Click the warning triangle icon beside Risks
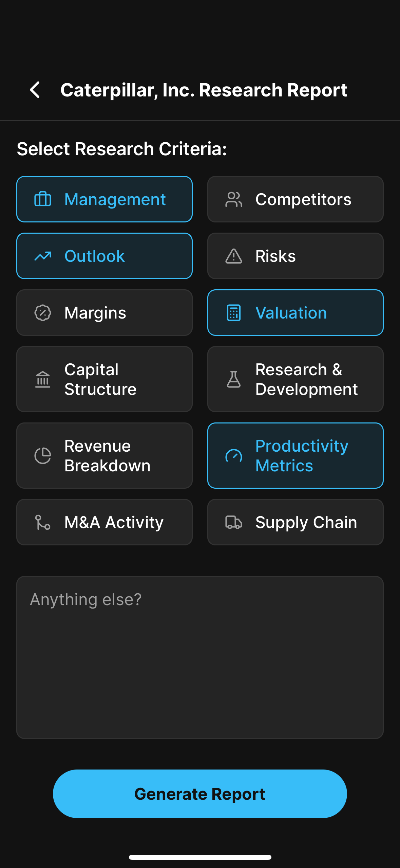 233,256
